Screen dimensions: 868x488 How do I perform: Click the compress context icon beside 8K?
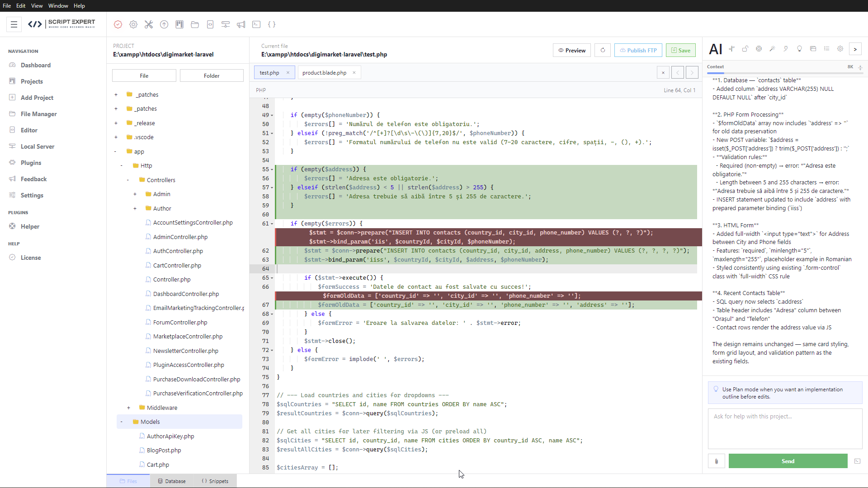click(860, 67)
